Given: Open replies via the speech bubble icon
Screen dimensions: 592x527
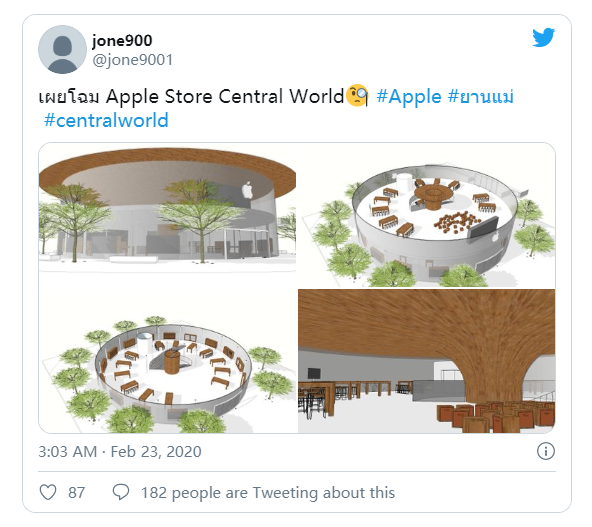Looking at the screenshot, I should click(x=121, y=492).
